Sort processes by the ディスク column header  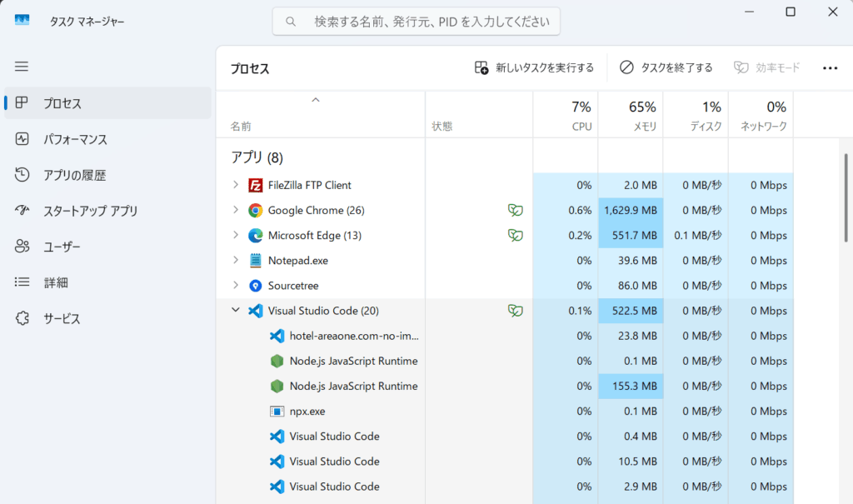(696, 115)
